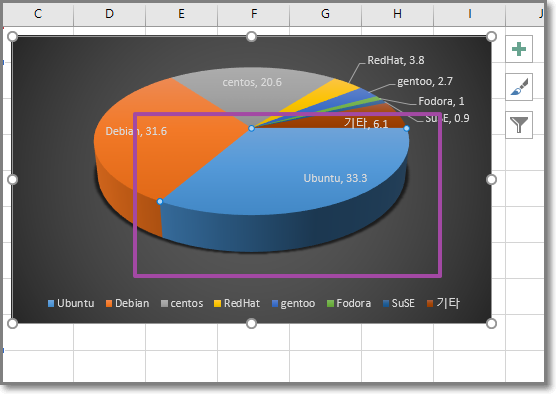
Task: Select column D header
Action: (x=110, y=14)
